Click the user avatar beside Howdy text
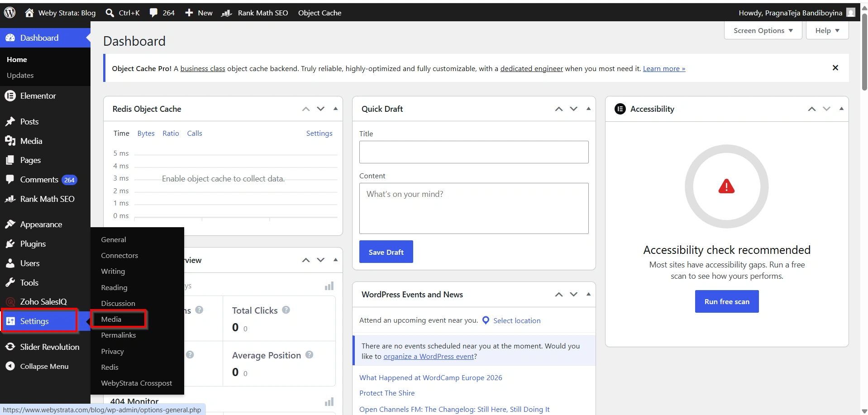 click(x=851, y=13)
